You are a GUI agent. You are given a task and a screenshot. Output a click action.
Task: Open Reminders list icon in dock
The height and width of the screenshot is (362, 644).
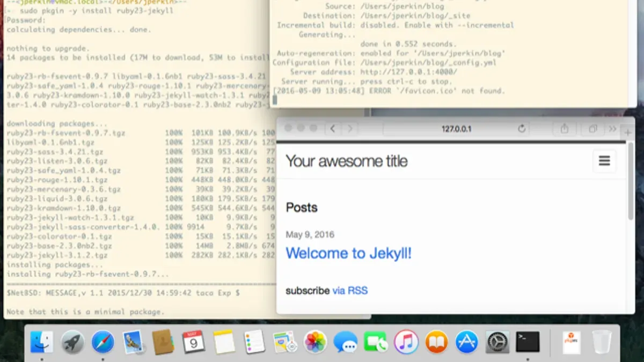pyautogui.click(x=254, y=342)
